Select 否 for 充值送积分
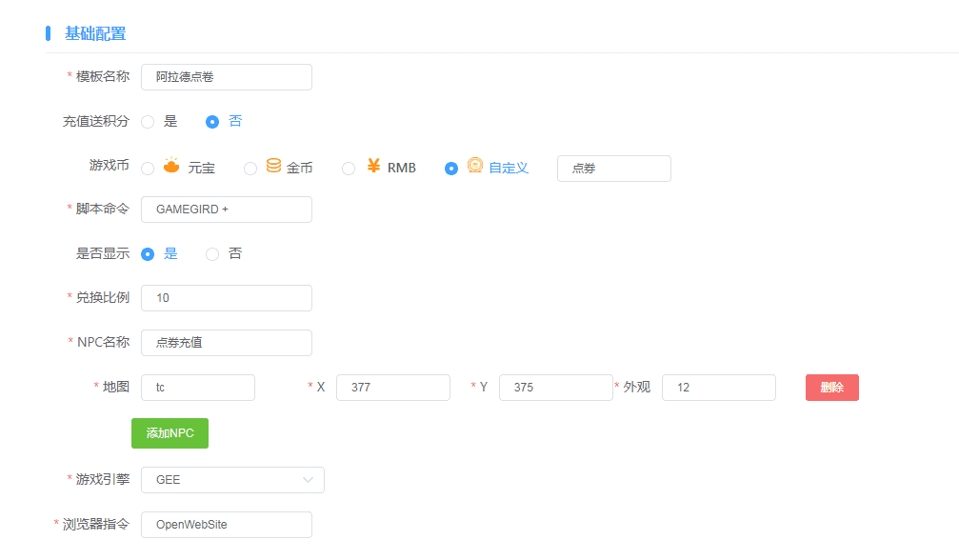Image resolution: width=959 pixels, height=560 pixels. (x=212, y=122)
